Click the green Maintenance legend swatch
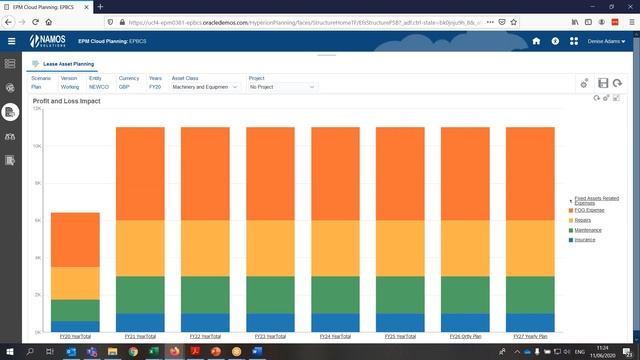Image resolution: width=640 pixels, height=360 pixels. tap(571, 231)
